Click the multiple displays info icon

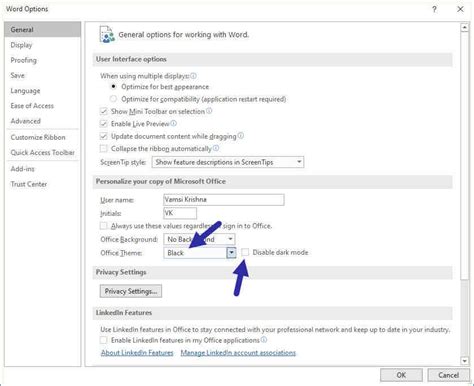193,76
